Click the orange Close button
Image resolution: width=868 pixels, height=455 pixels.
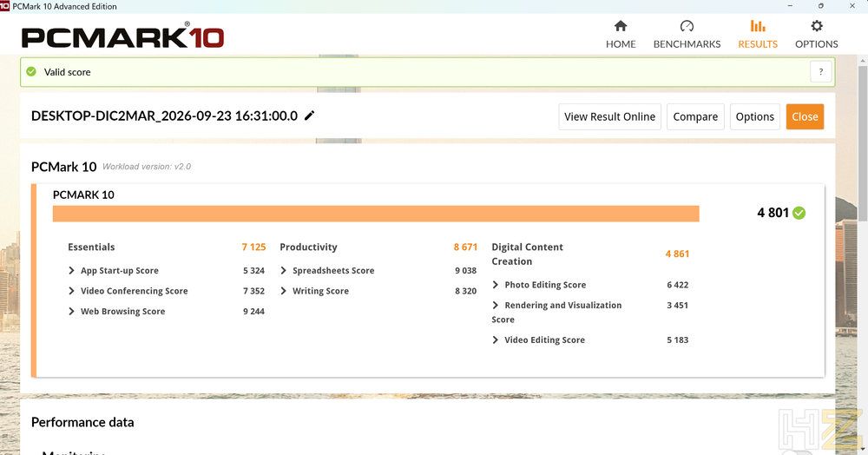coord(805,117)
